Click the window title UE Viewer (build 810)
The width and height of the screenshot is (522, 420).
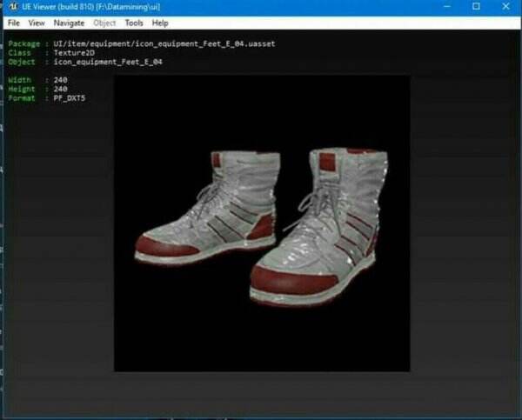(x=57, y=7)
